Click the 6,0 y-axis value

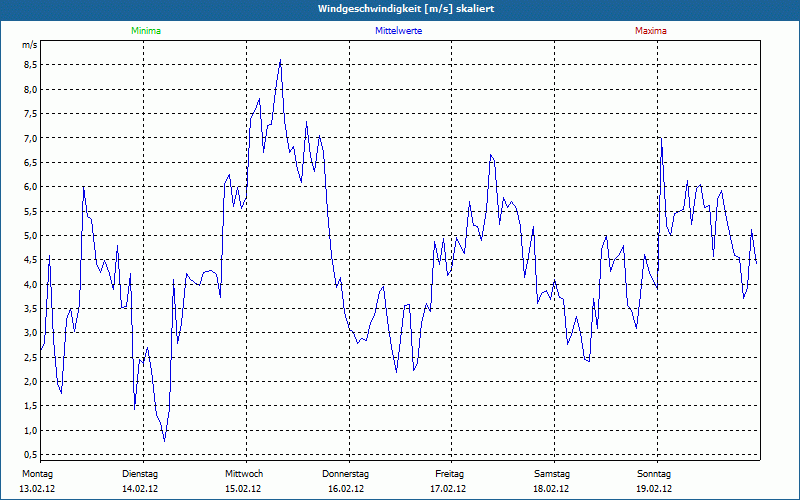30,187
